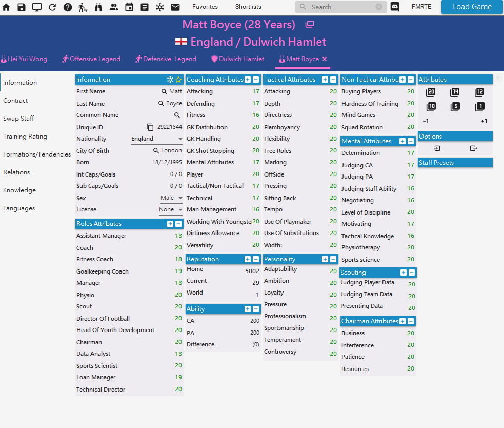Open the Sex Male dropdown

[x=171, y=198]
